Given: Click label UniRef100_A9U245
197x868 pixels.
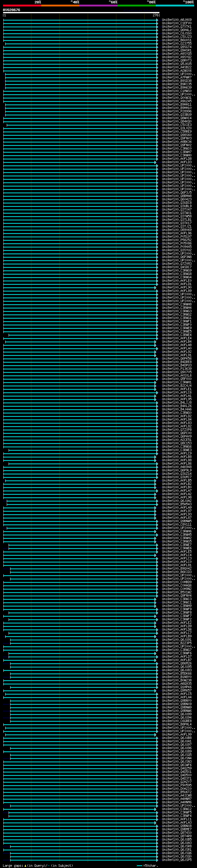Looking at the screenshot, I should 177,101.
